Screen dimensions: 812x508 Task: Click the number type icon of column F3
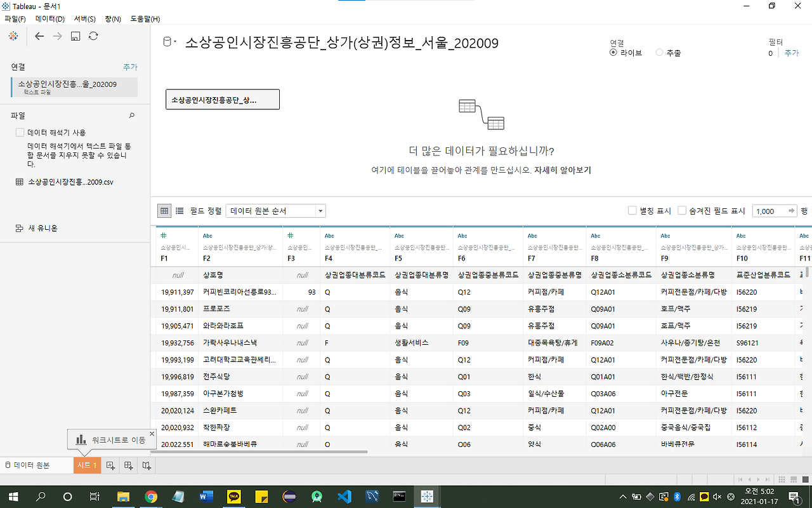pos(291,236)
